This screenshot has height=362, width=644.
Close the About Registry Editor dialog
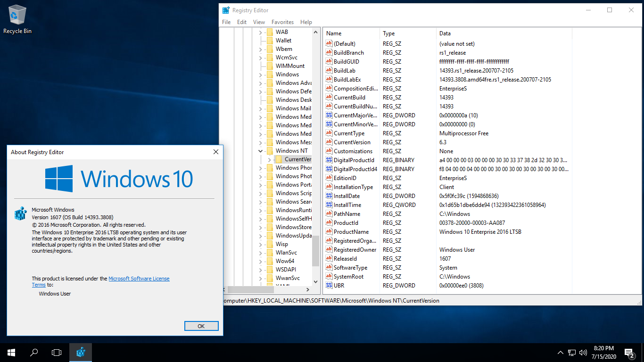click(216, 152)
